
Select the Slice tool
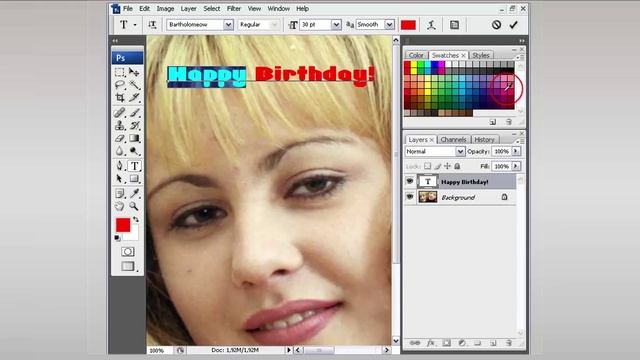pos(134,97)
